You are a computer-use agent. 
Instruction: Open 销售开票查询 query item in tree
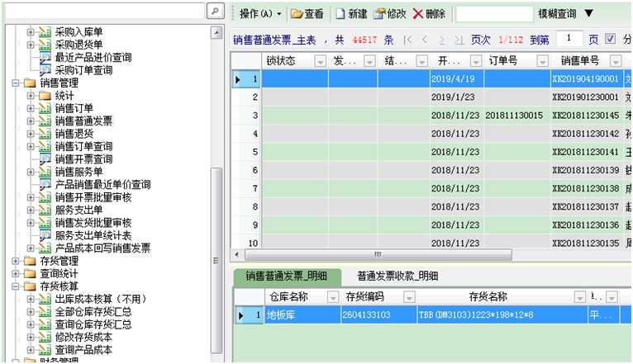point(83,159)
